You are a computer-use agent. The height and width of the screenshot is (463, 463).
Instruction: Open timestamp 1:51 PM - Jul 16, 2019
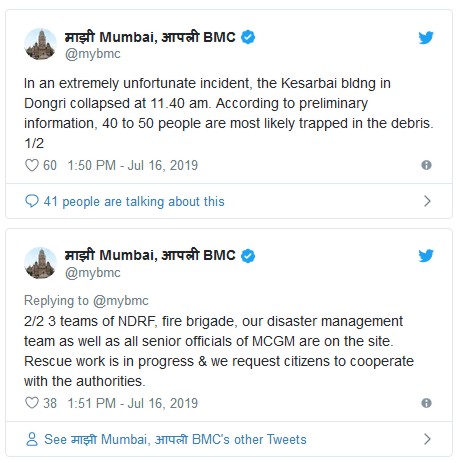pyautogui.click(x=133, y=403)
